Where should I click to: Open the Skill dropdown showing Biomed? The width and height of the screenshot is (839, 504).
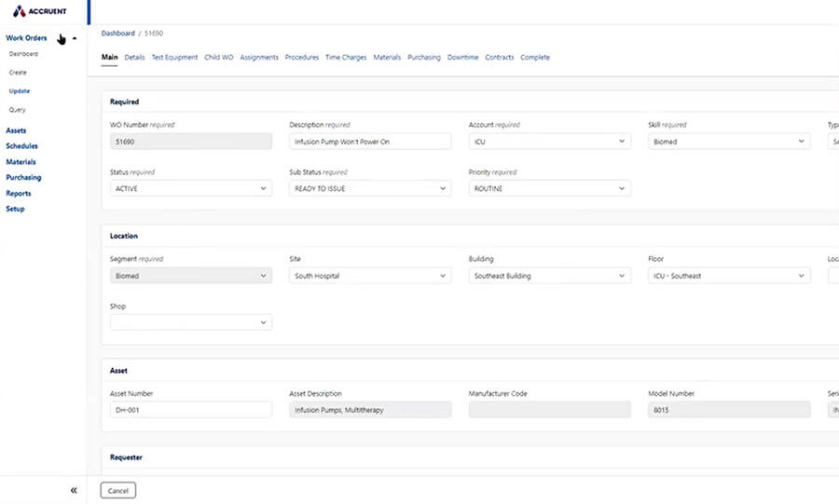pos(729,142)
